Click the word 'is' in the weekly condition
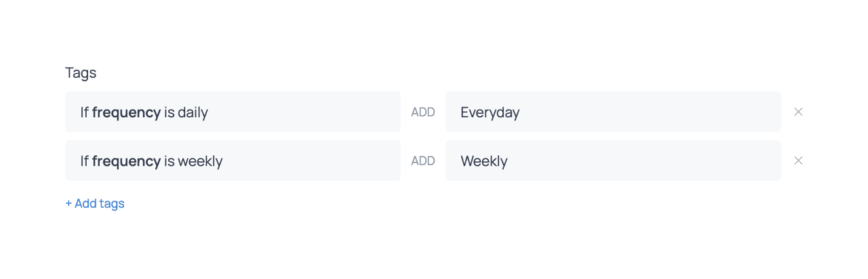Image resolution: width=868 pixels, height=279 pixels. click(169, 161)
